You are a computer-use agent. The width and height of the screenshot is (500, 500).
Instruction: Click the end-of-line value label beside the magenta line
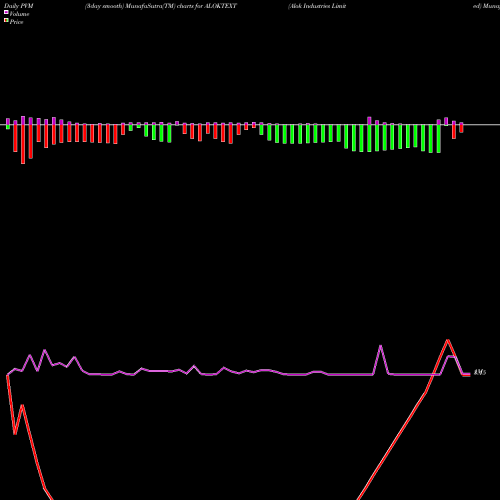pos(480,372)
